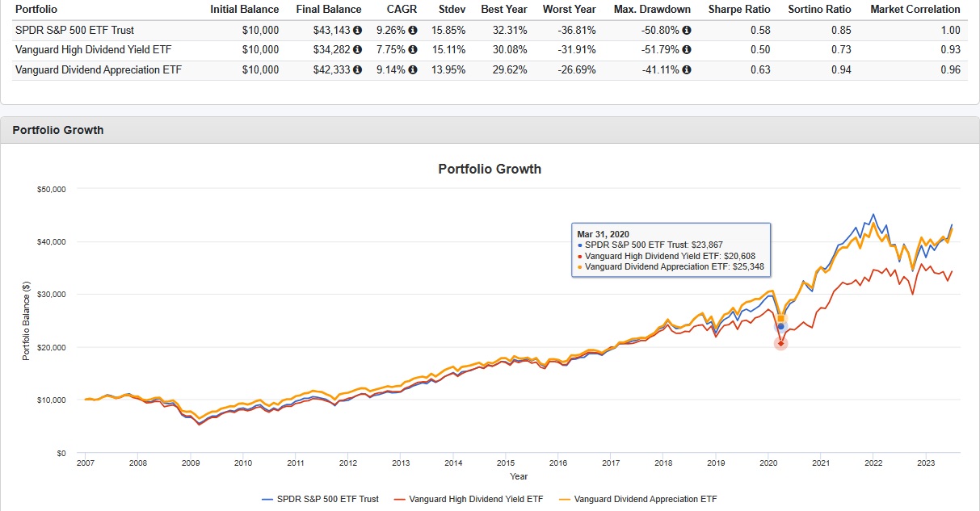
Task: Click the blue Mar 2020 data point marker
Action: pyautogui.click(x=780, y=326)
